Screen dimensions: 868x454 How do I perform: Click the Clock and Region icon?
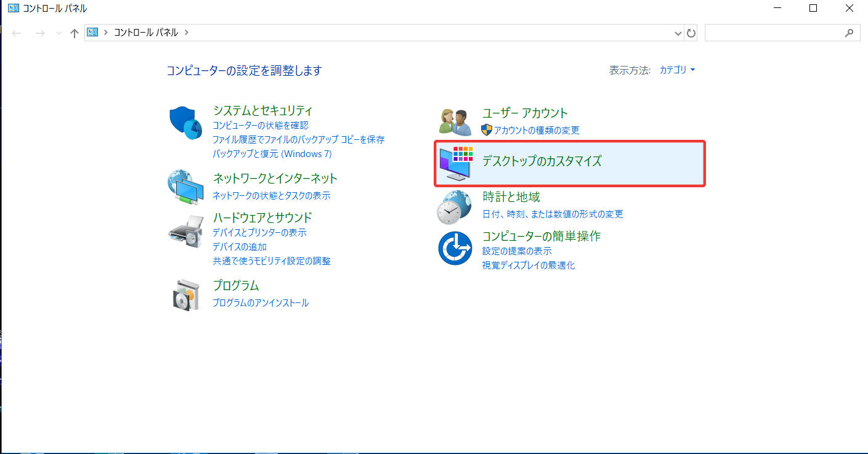pos(455,206)
